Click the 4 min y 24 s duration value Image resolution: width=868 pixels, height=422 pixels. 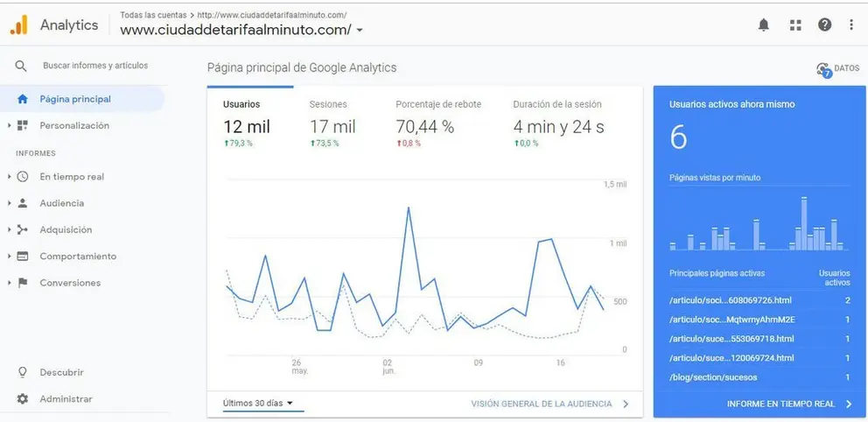point(558,126)
